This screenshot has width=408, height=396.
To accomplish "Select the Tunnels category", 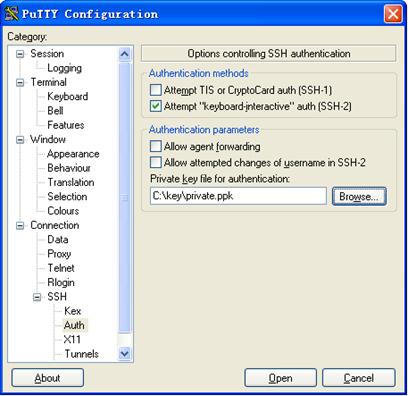I will point(82,354).
